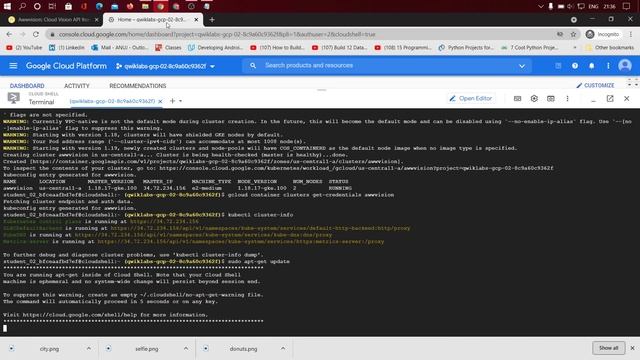The width and height of the screenshot is (640, 360).
Task: Focus the Search products and resources field
Action: (387, 65)
